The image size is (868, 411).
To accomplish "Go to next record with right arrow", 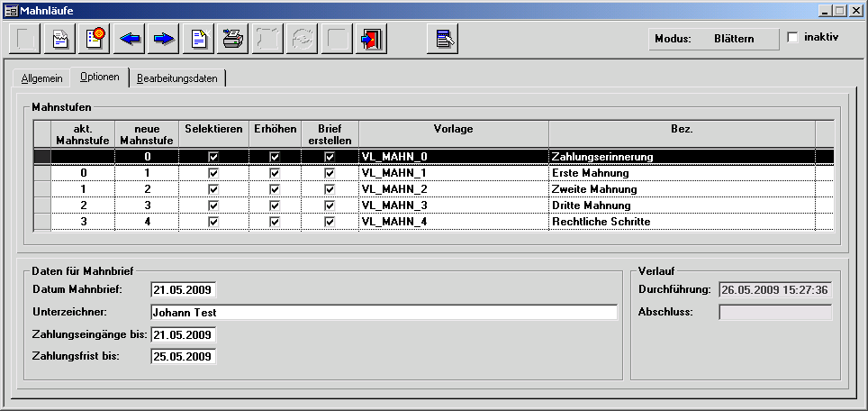I will click(x=163, y=40).
